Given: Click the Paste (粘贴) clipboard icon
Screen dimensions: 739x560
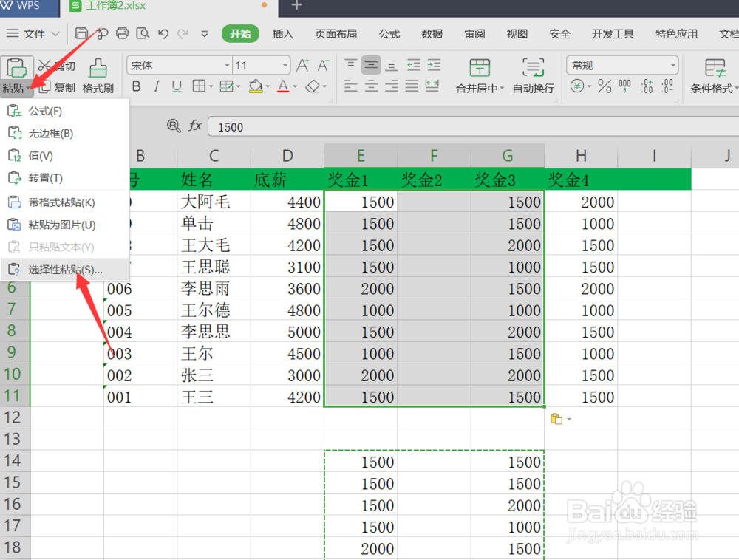Looking at the screenshot, I should tap(16, 68).
